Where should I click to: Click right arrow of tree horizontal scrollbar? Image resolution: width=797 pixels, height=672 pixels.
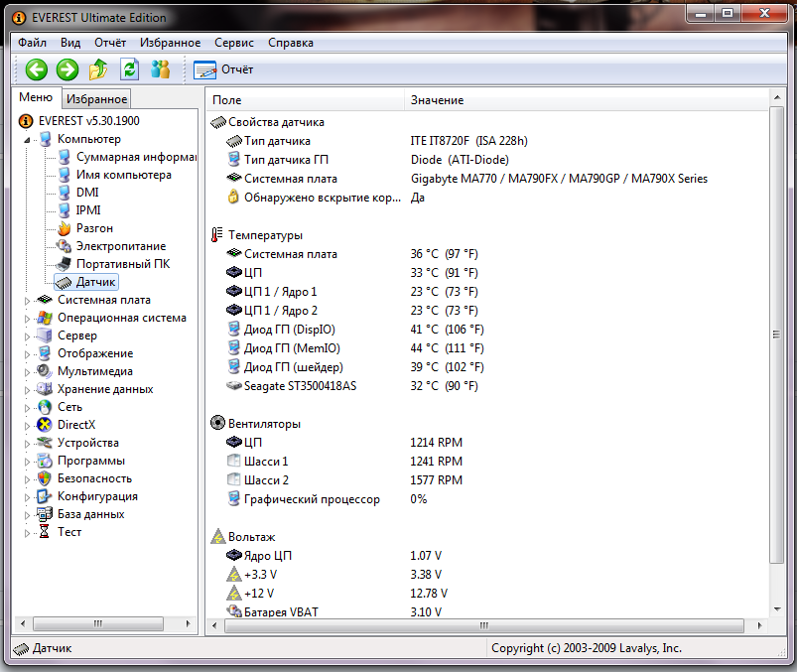click(188, 623)
